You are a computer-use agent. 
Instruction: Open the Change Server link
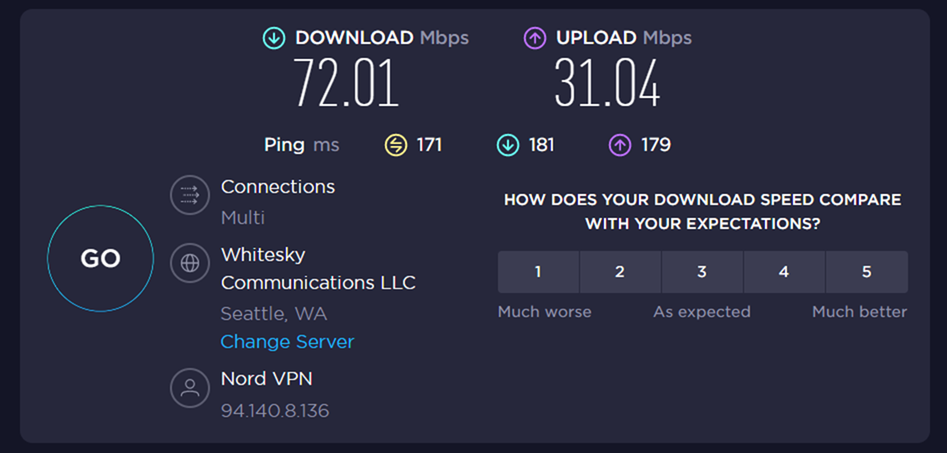pyautogui.click(x=287, y=342)
